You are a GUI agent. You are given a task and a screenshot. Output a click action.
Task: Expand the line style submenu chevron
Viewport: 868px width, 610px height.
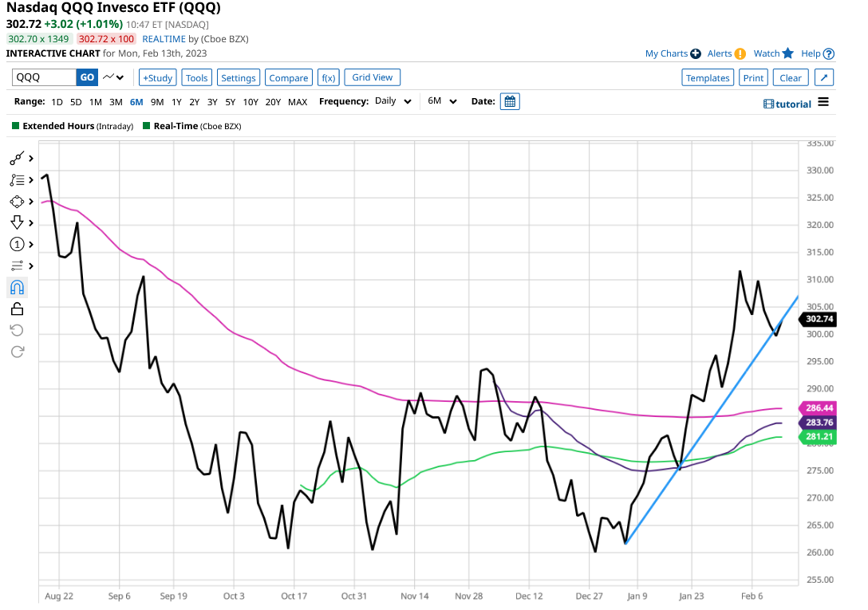[x=31, y=266]
